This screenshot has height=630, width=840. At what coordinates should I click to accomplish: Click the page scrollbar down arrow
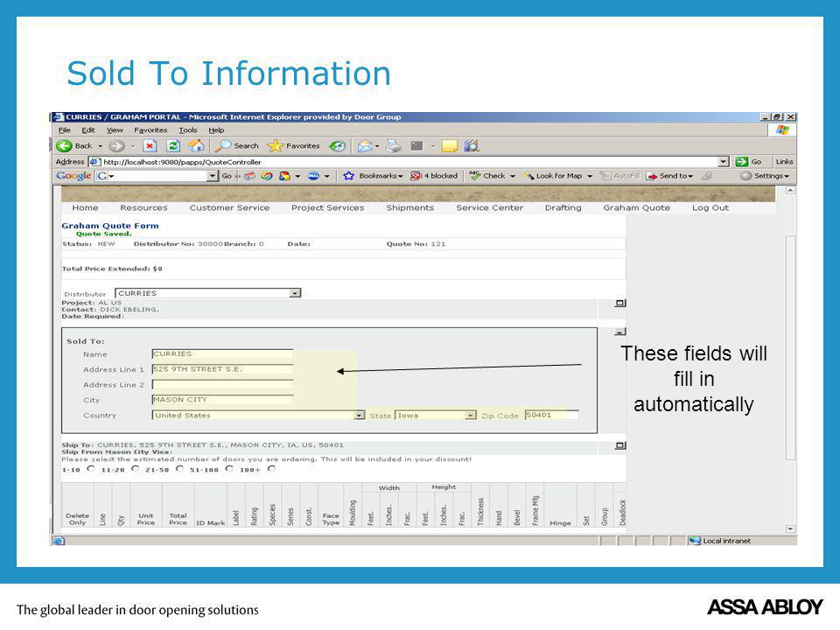790,528
